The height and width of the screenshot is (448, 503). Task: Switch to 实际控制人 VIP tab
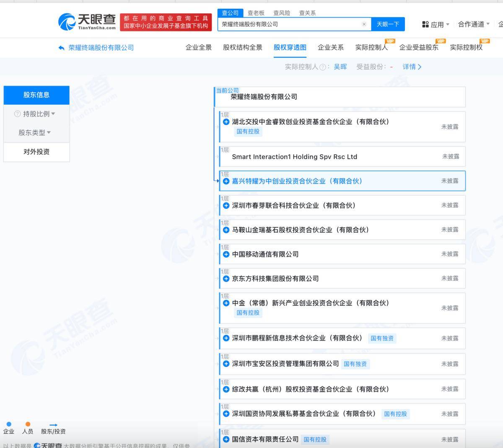point(371,47)
